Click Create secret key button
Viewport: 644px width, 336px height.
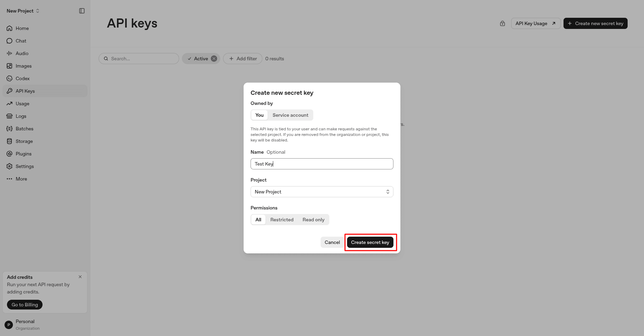click(370, 242)
